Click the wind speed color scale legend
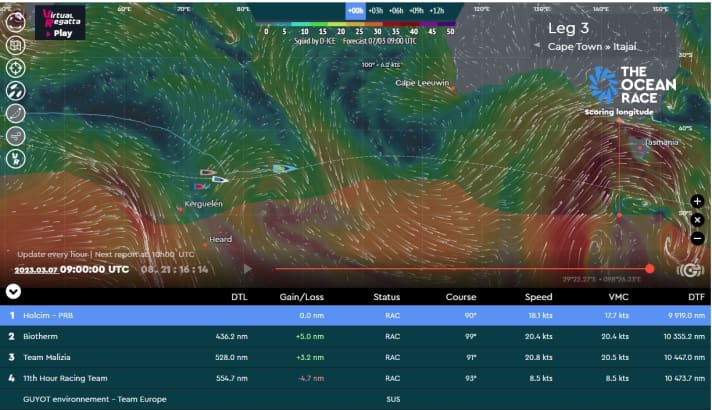The height and width of the screenshot is (410, 712). [x=358, y=24]
